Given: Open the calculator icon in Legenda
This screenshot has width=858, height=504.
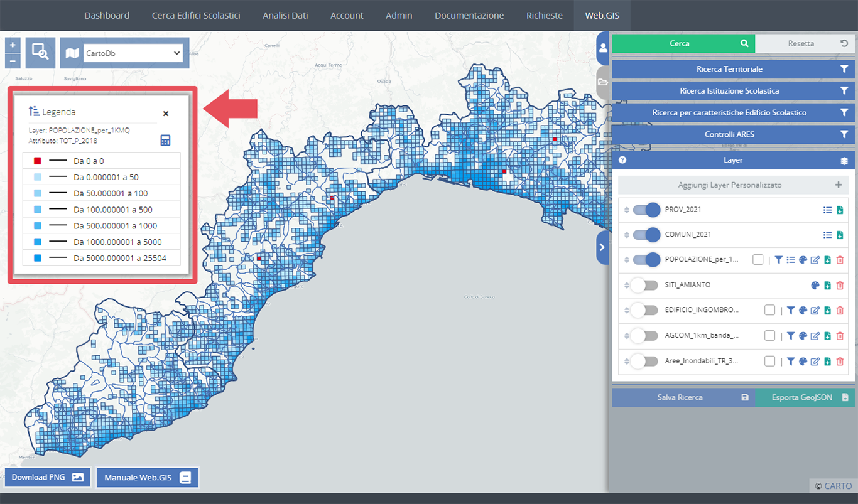Looking at the screenshot, I should 165,140.
